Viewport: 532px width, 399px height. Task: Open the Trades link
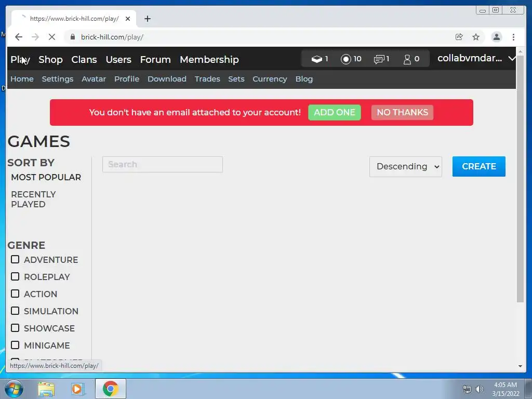207,79
